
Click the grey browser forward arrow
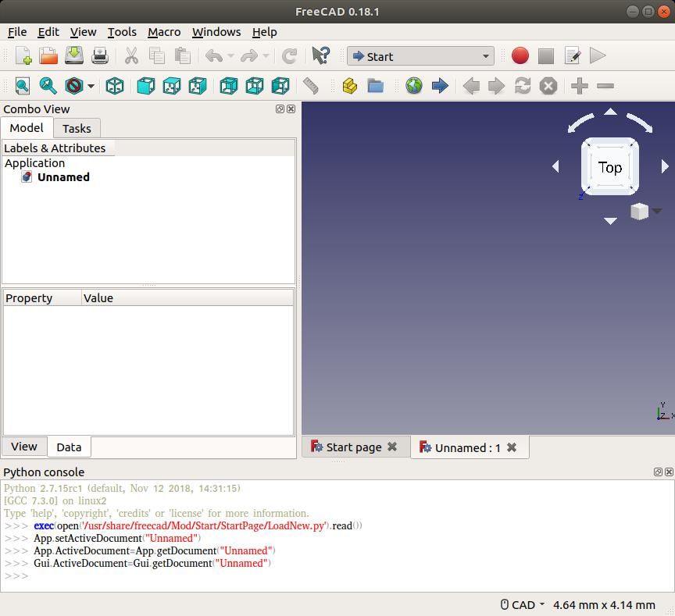point(497,86)
